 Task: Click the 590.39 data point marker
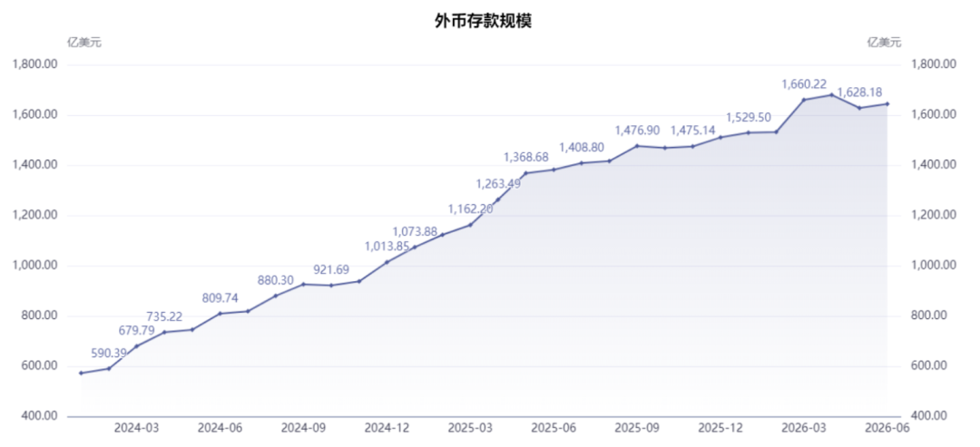point(109,368)
